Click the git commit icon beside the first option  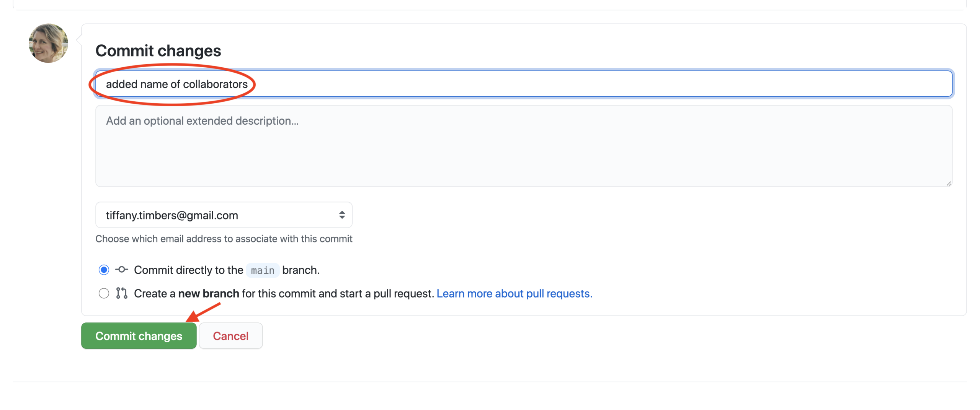(x=122, y=270)
